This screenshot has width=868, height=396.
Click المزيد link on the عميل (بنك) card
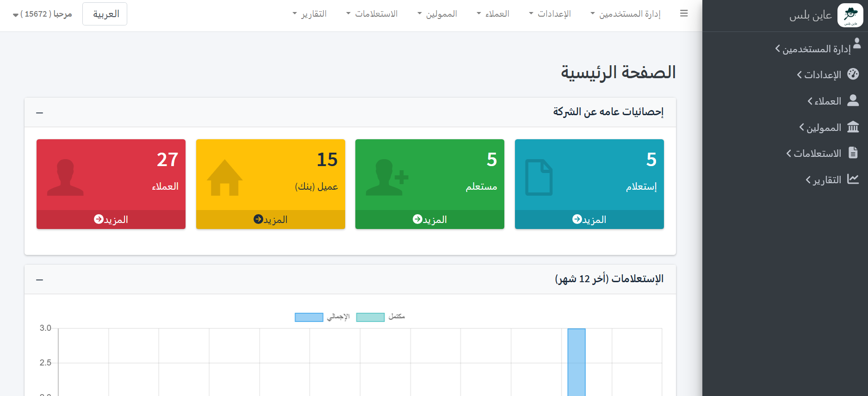pyautogui.click(x=271, y=219)
